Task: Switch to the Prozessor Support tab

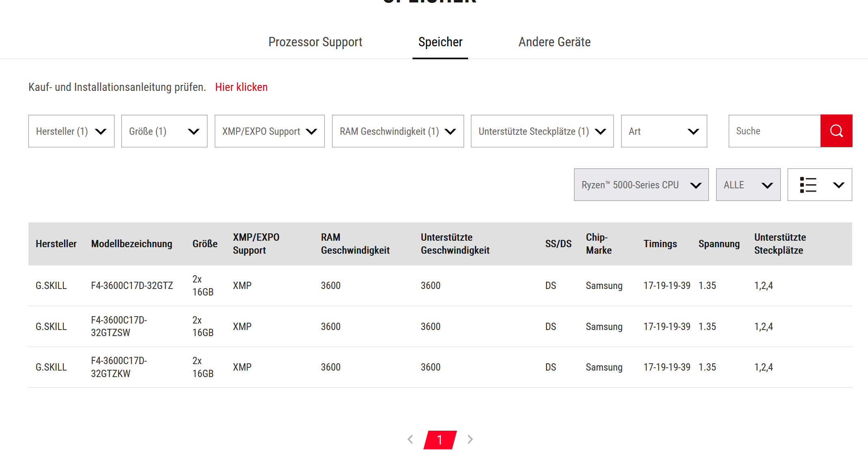Action: pyautogui.click(x=315, y=42)
